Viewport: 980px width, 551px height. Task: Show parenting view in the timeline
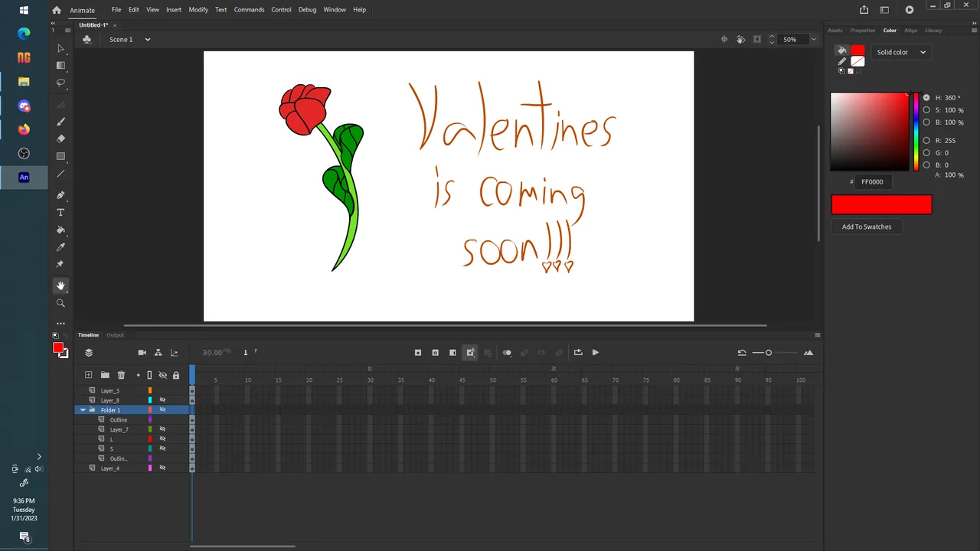click(158, 353)
